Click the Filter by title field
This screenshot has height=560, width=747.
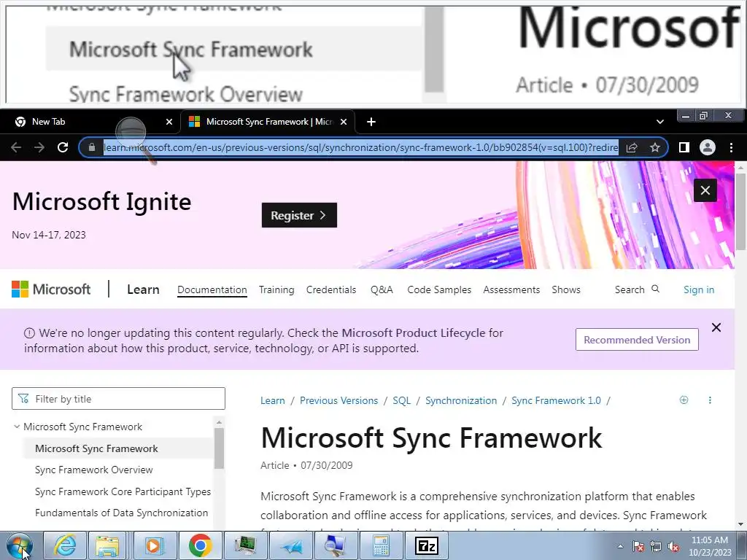pos(118,399)
